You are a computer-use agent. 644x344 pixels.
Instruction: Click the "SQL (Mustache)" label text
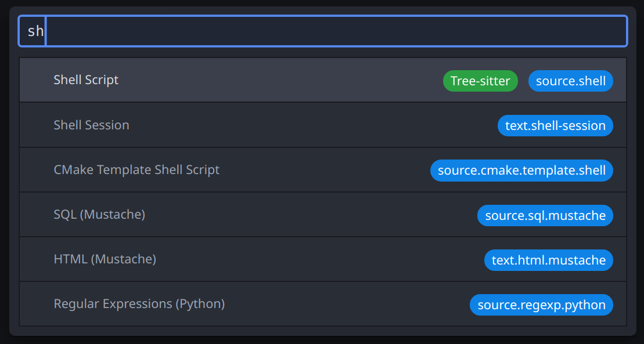point(99,215)
